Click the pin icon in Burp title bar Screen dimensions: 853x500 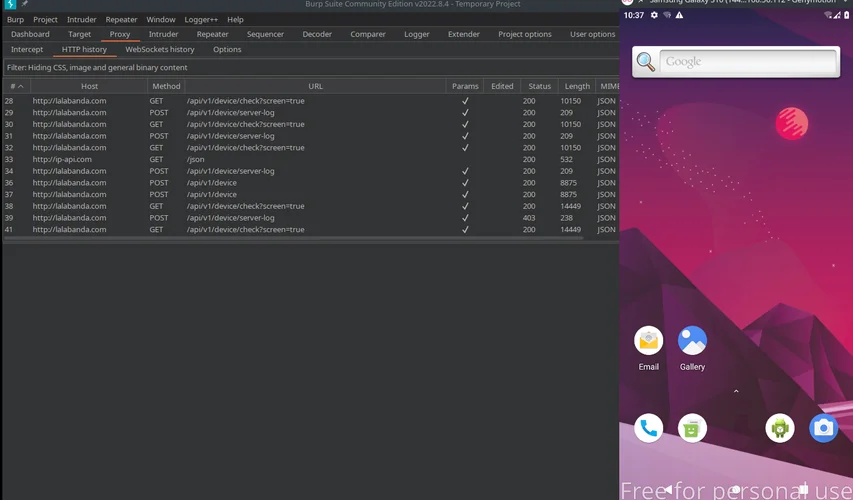(x=24, y=4)
